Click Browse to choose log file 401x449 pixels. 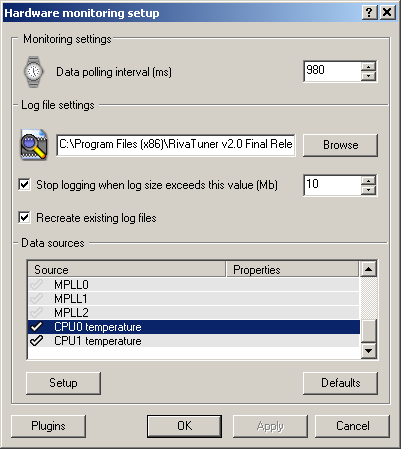point(340,145)
